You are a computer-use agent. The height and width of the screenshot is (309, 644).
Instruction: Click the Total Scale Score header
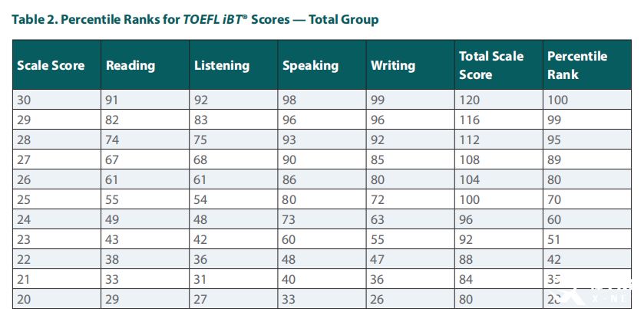[x=499, y=65]
